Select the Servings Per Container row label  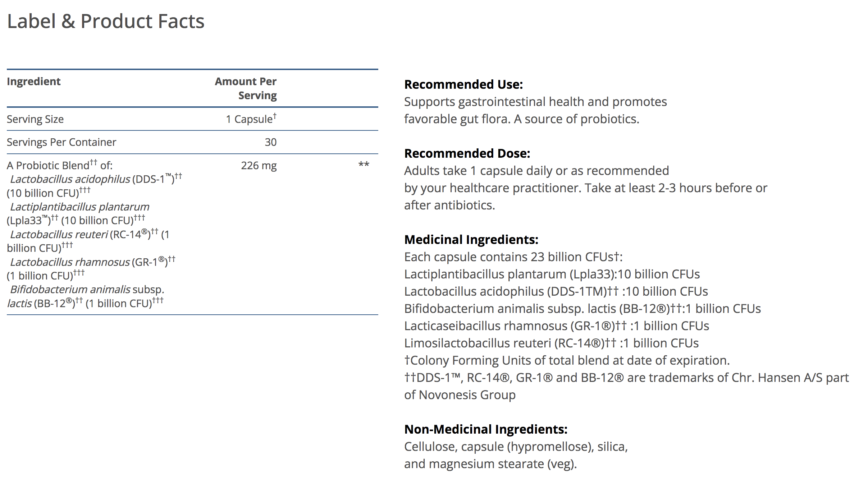tap(61, 142)
